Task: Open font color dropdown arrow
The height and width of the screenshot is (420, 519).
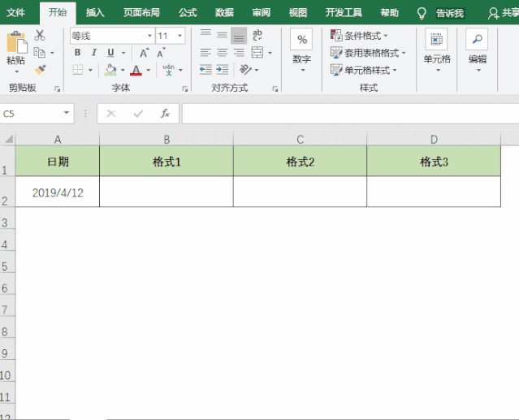Action: coord(149,70)
